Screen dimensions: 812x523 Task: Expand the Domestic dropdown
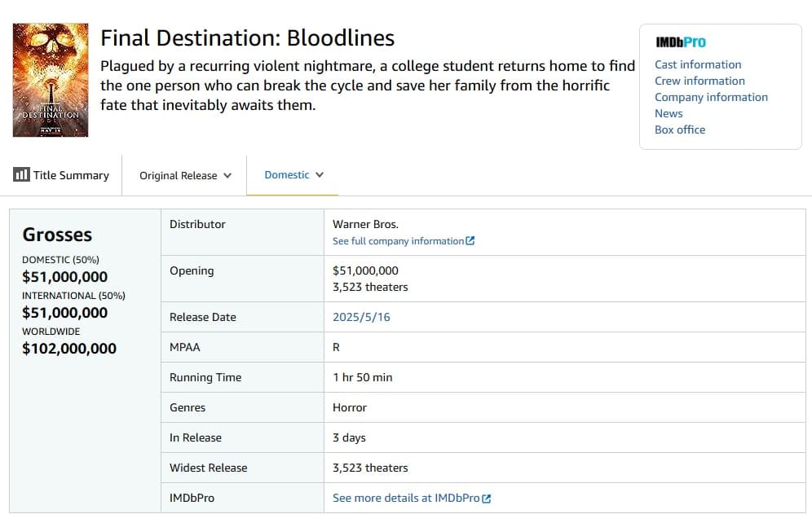tap(293, 175)
